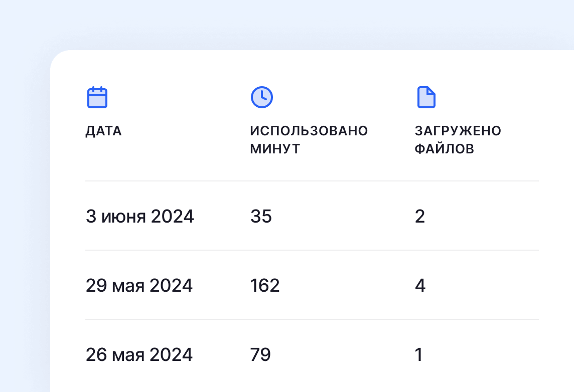Image resolution: width=574 pixels, height=392 pixels.
Task: Open the 3 июня 2024 date entry
Action: [139, 217]
